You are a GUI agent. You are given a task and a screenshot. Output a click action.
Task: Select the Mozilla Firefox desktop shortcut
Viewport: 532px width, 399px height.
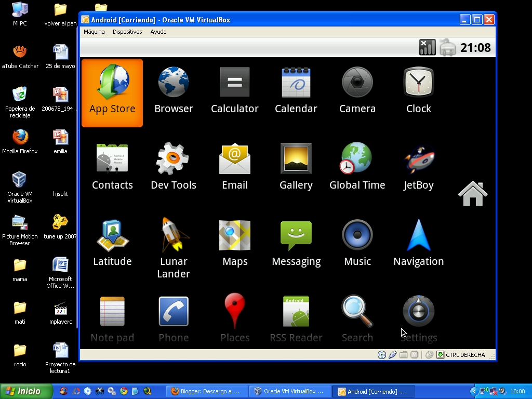click(x=20, y=142)
